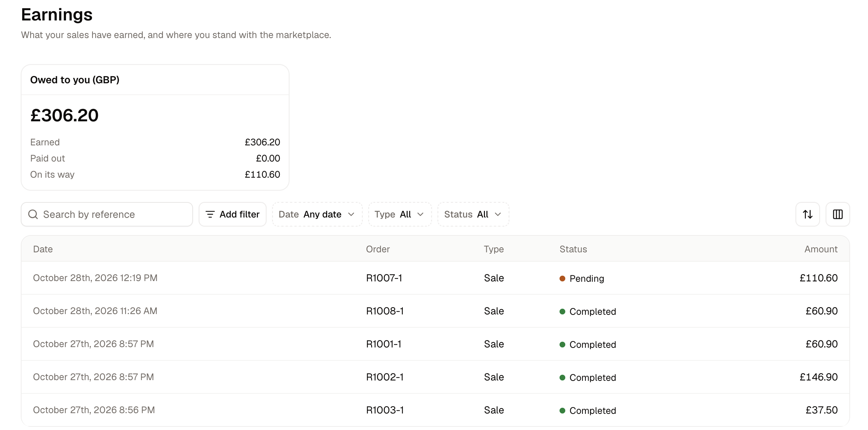Click the Completed status of R1003-1
The width and height of the screenshot is (868, 430).
click(588, 411)
